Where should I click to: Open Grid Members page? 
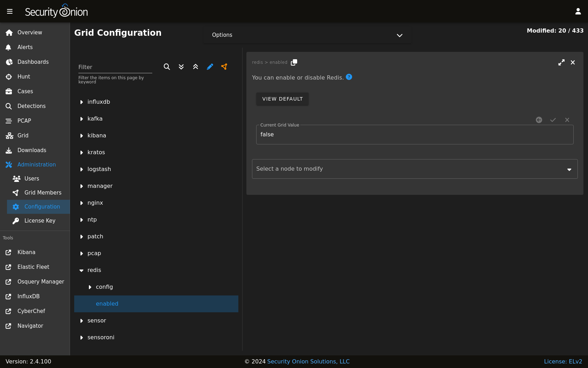click(x=38, y=193)
